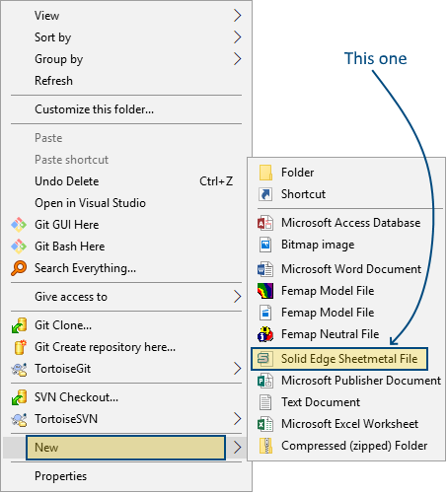The height and width of the screenshot is (494, 448).
Task: Expand the TortoiseGit submenu arrow
Action: click(x=238, y=369)
